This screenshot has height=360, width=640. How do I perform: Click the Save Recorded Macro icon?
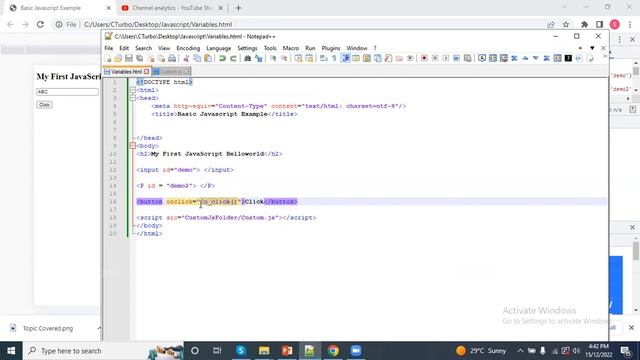click(467, 58)
